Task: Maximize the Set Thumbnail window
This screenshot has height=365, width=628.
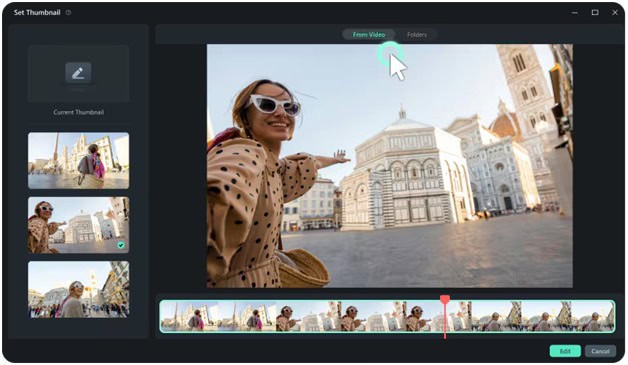Action: (x=595, y=12)
